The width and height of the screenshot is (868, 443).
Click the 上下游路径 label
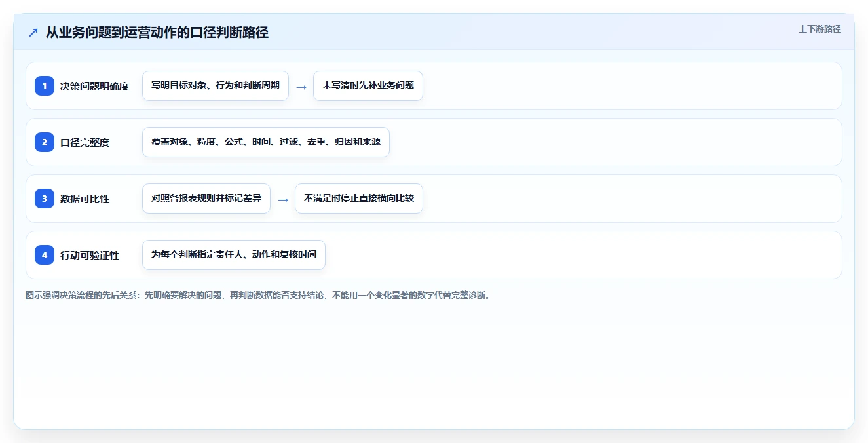point(820,29)
